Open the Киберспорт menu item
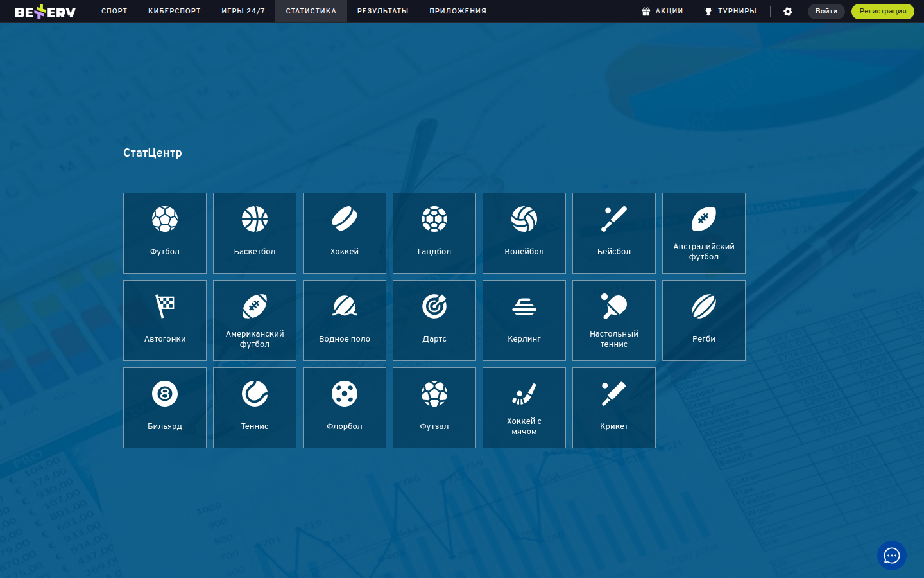This screenshot has width=924, height=578. [175, 12]
